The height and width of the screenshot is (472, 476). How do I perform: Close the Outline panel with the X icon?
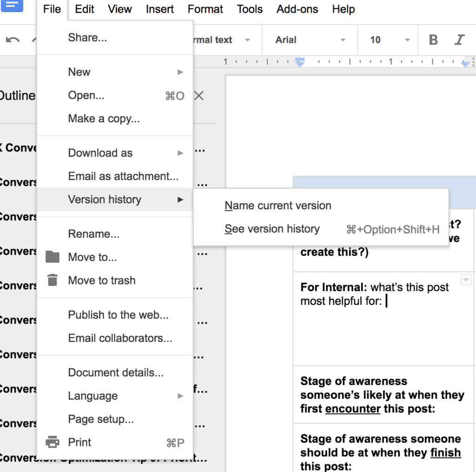tap(199, 96)
